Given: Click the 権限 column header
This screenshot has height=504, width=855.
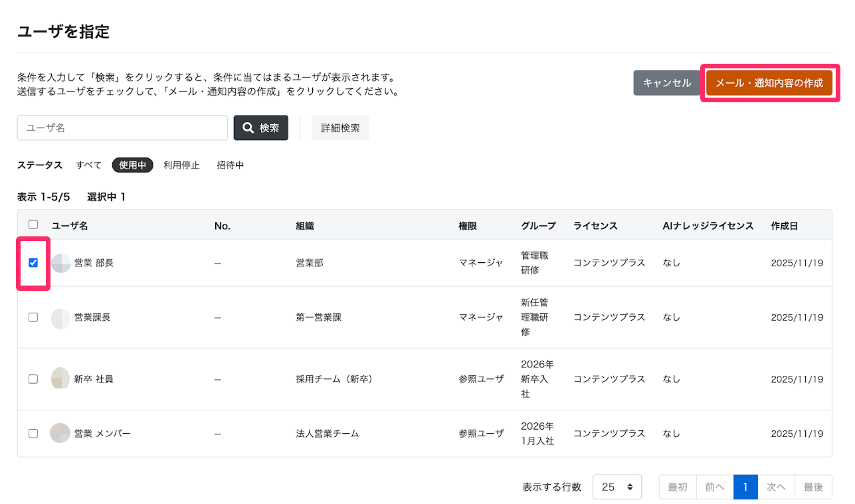Looking at the screenshot, I should [x=468, y=226].
